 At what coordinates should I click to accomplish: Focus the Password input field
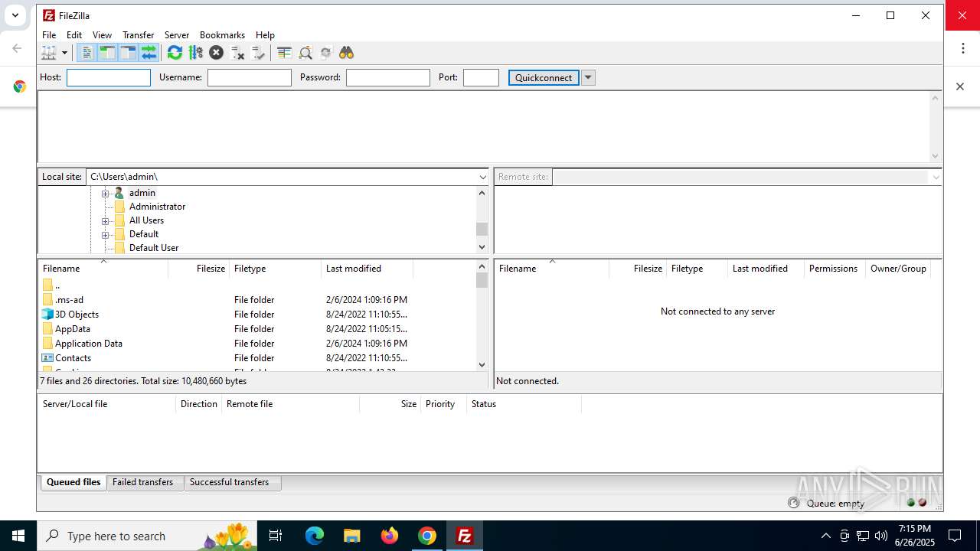pyautogui.click(x=388, y=77)
